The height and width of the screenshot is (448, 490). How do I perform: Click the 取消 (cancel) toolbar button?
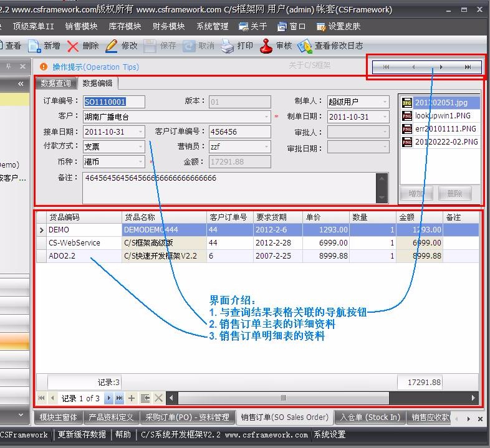pos(199,46)
